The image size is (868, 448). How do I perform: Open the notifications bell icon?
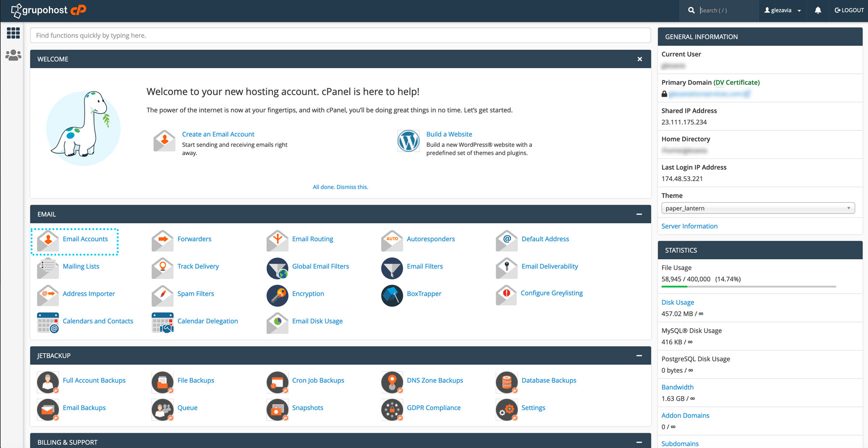818,10
